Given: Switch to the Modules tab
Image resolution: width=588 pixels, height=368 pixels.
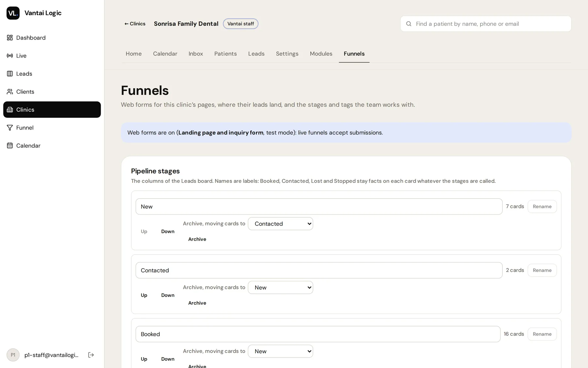Looking at the screenshot, I should click(x=321, y=54).
